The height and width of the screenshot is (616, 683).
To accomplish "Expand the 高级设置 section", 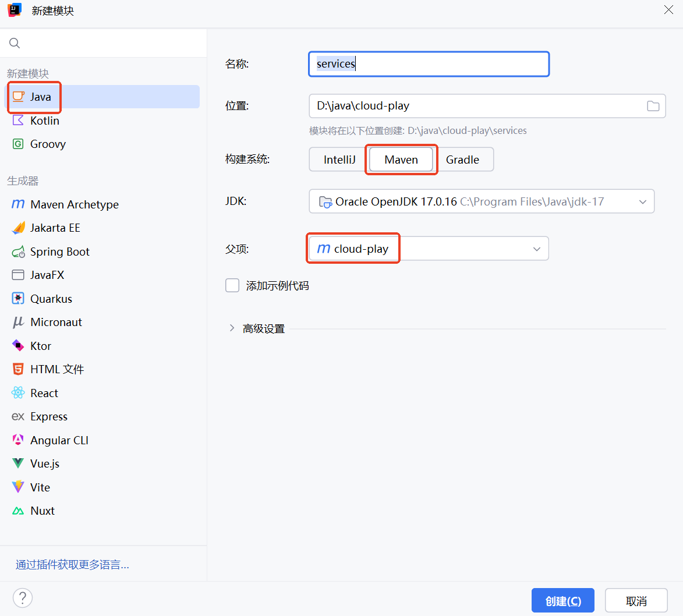I will [x=232, y=328].
